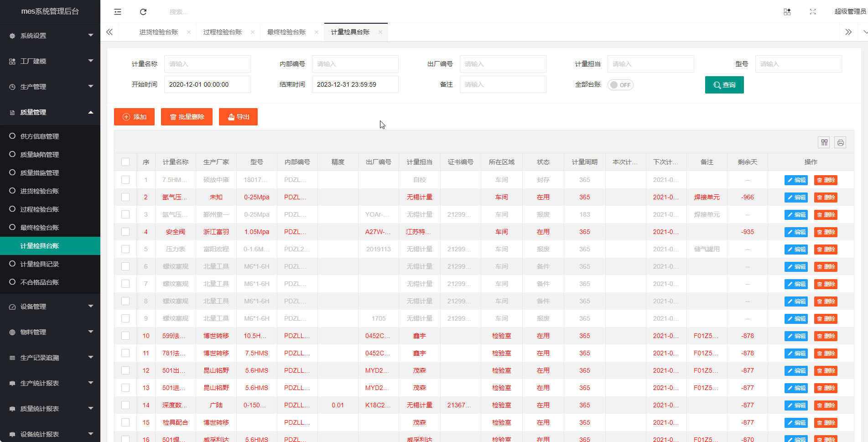
Task: Toggle the 全部台账 OFF switch
Action: pos(620,85)
